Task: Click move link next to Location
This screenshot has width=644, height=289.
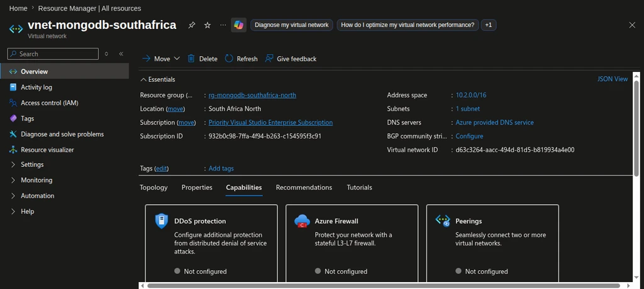Action: coord(175,109)
